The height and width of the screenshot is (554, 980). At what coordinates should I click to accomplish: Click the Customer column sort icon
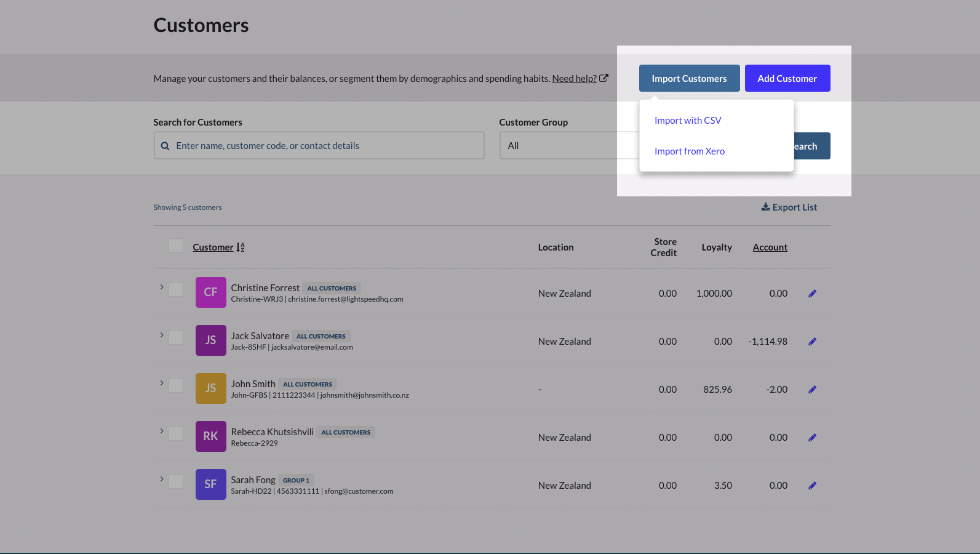[x=241, y=247]
